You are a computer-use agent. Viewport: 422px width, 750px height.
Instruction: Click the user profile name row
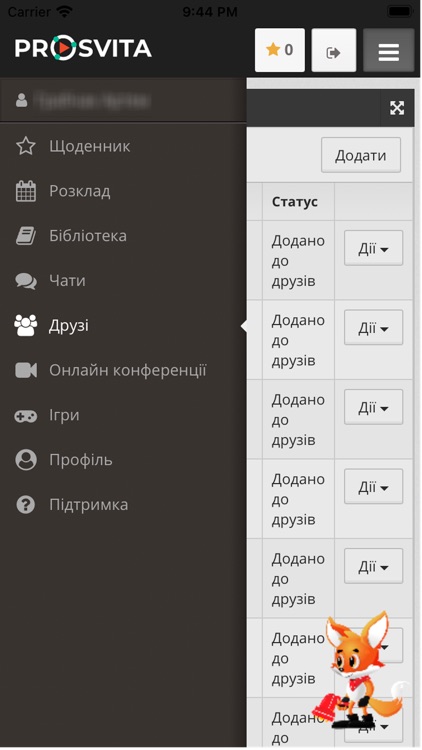pyautogui.click(x=123, y=100)
